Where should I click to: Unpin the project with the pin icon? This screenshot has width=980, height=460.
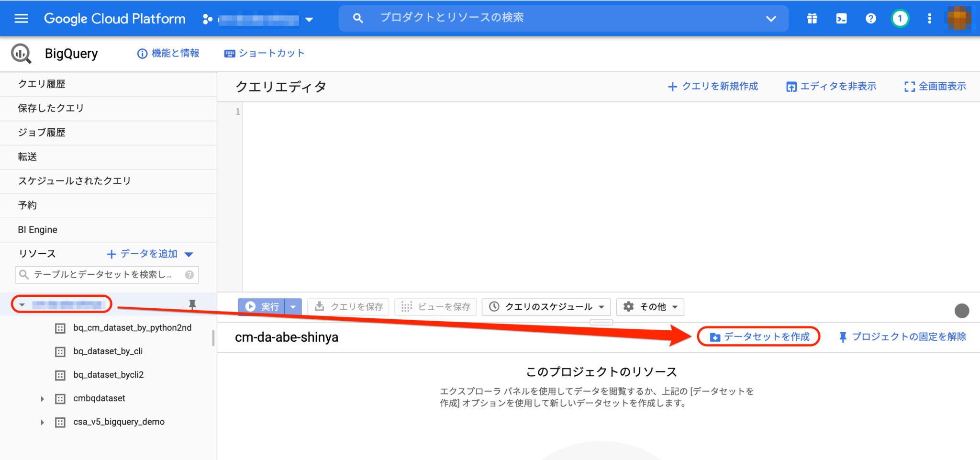[192, 304]
